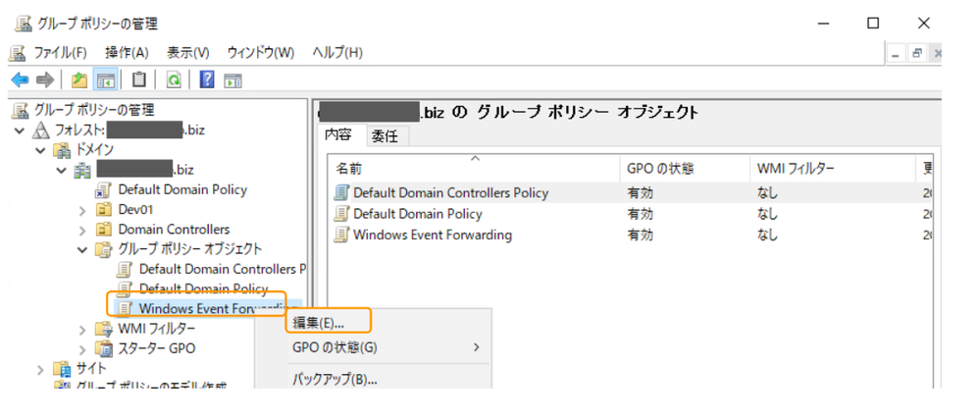The height and width of the screenshot is (418, 980).
Task: Click the Back arrow toolbar icon
Action: (x=20, y=79)
